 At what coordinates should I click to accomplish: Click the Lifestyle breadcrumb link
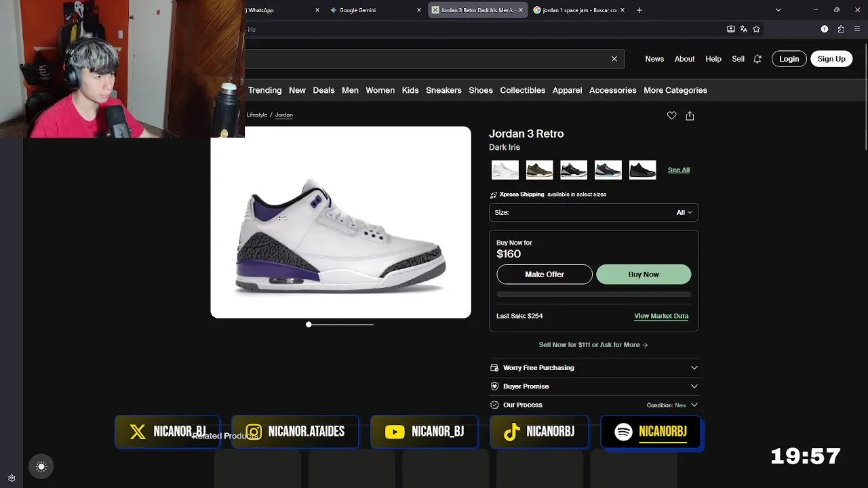pos(257,115)
